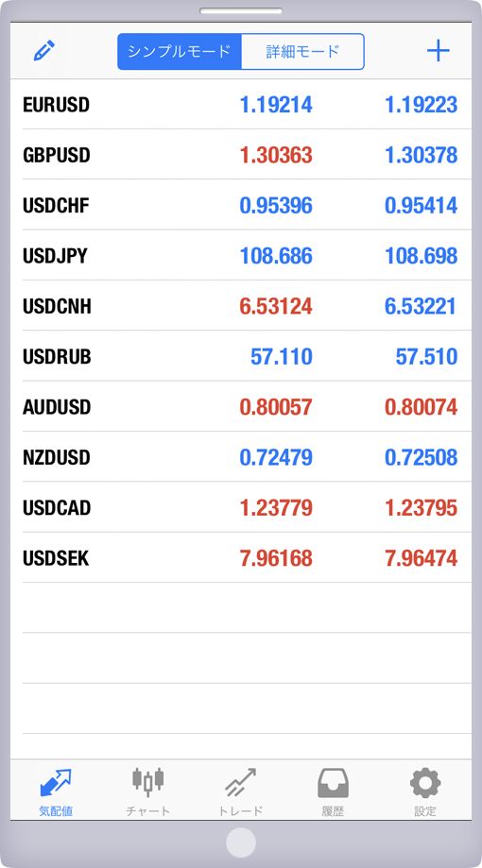Switch to 詳細モード detailed mode
This screenshot has height=868, width=482.
coord(302,52)
